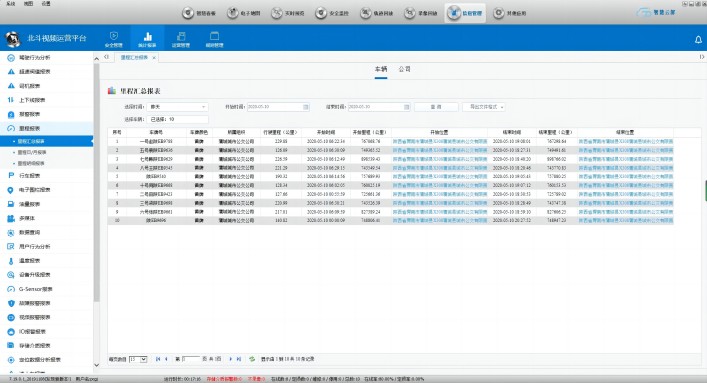Open the rows-per-page dropdown
Viewport: 707px width, 383px height.
pos(138,359)
